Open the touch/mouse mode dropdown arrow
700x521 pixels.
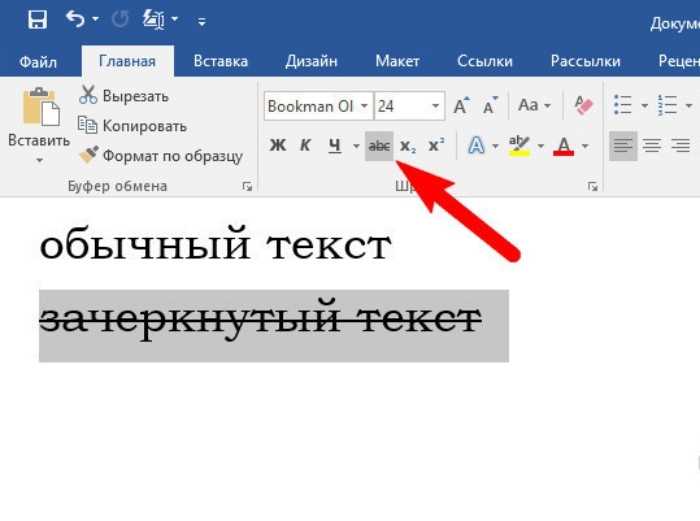coord(175,19)
